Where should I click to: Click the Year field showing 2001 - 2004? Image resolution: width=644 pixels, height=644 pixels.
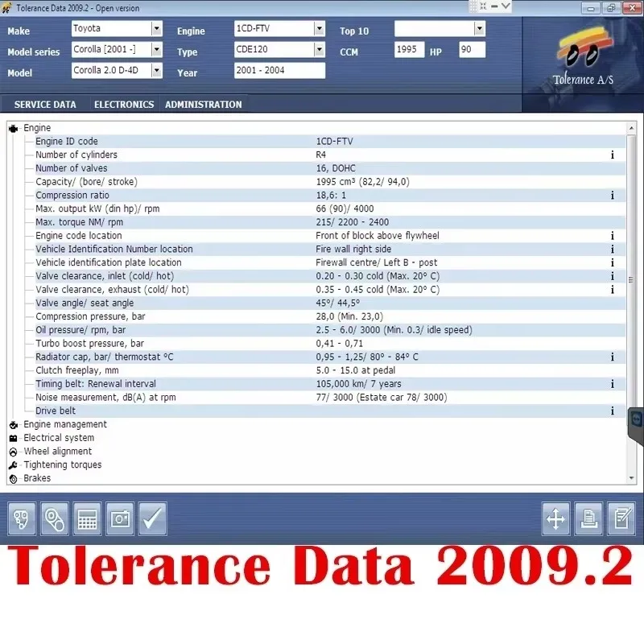(279, 70)
